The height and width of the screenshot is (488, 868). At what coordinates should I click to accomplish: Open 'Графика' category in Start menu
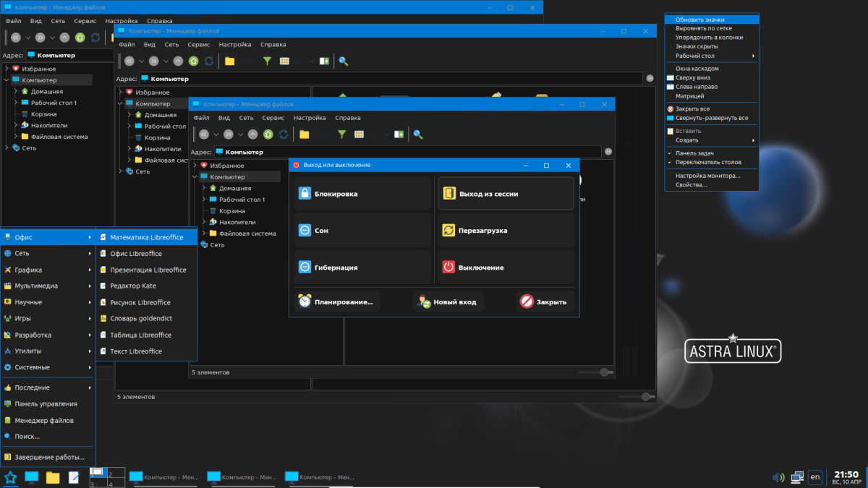coord(48,270)
